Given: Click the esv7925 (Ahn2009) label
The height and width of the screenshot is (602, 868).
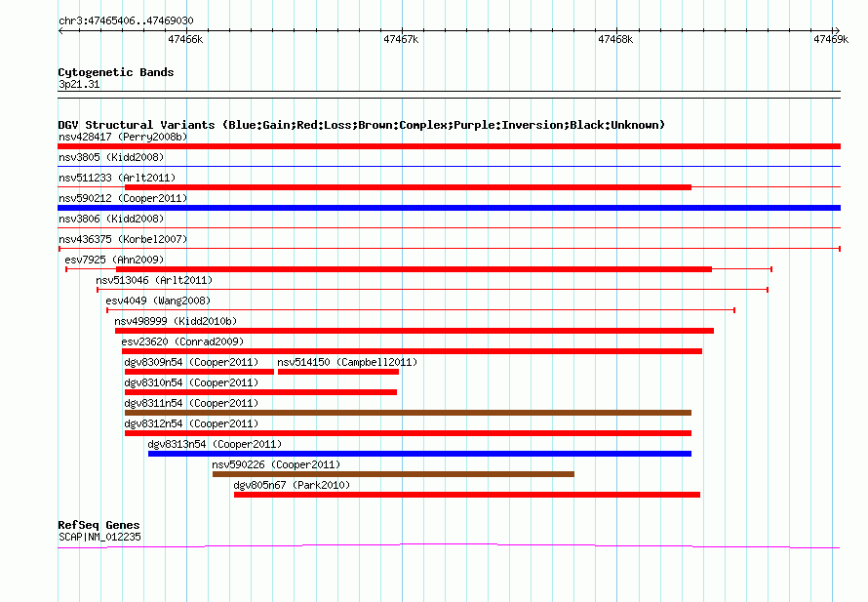Looking at the screenshot, I should point(114,260).
